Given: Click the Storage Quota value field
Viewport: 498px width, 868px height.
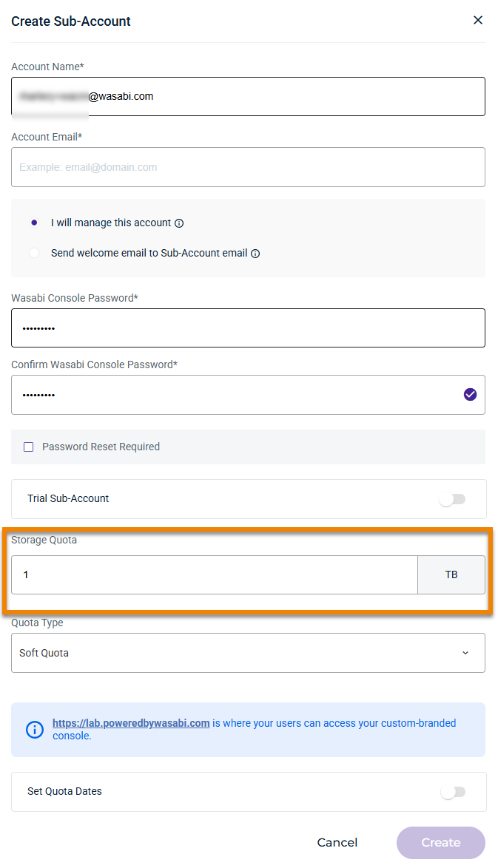Looking at the screenshot, I should pyautogui.click(x=215, y=574).
